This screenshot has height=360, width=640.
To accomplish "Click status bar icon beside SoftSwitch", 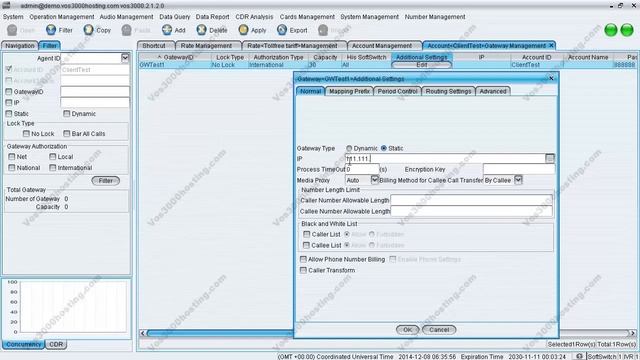I will 579,356.
